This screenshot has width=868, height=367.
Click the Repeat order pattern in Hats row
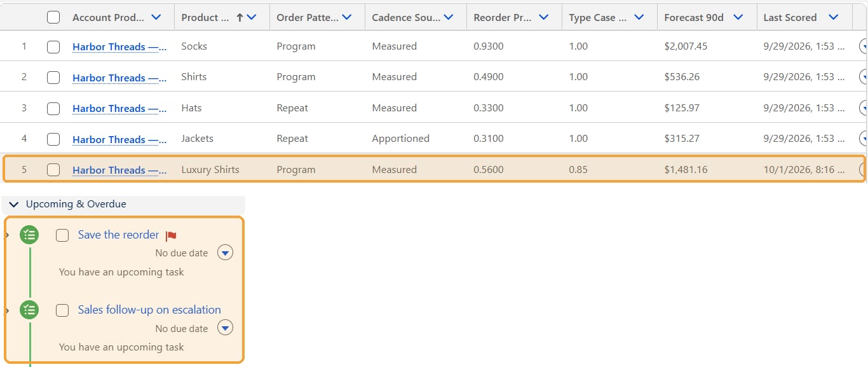pos(292,108)
